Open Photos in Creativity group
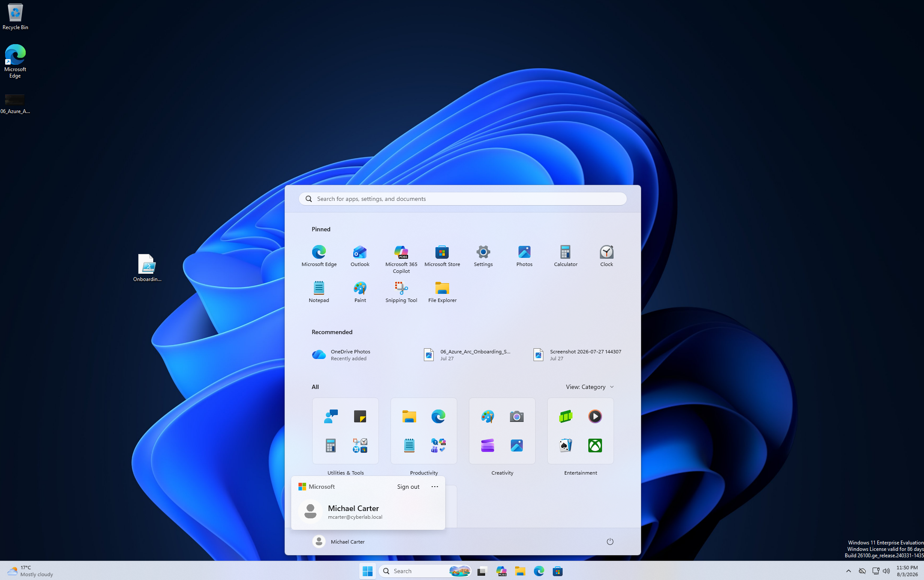Viewport: 924px width, 580px height. 516,445
